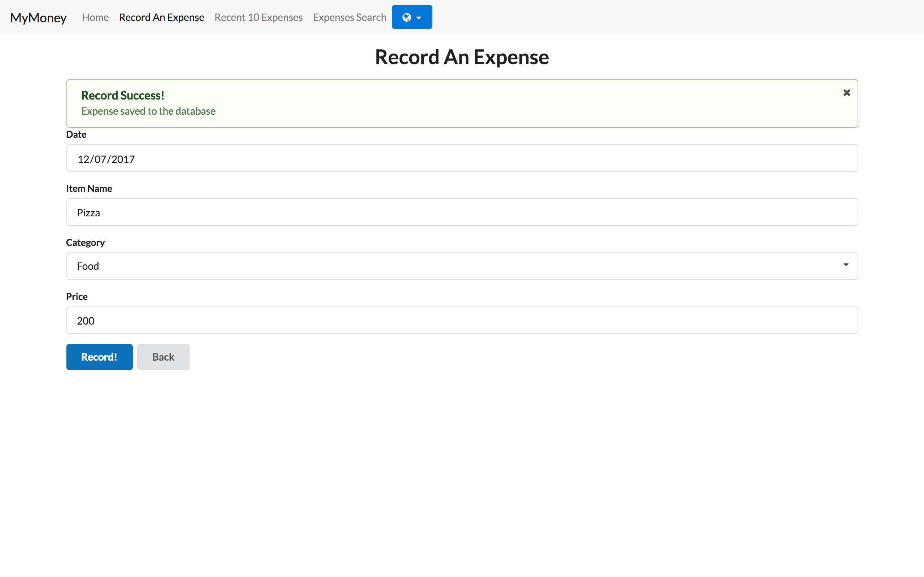Click the Back button

point(163,357)
